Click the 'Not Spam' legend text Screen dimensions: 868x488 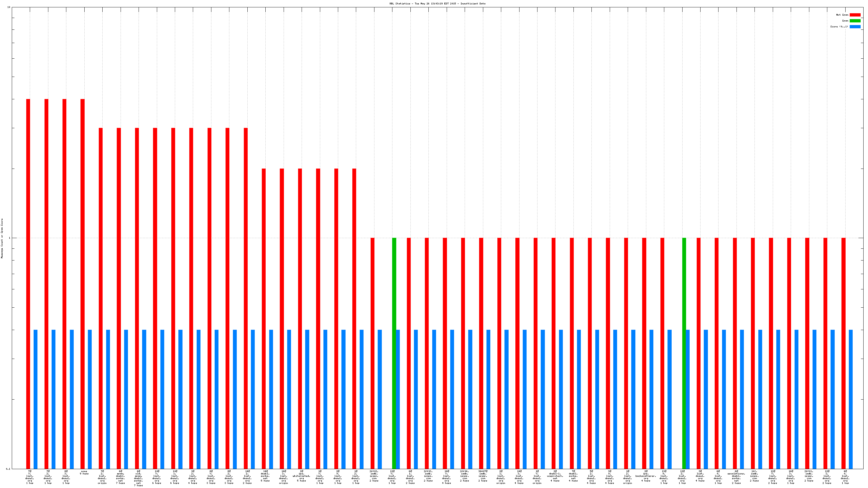[842, 15]
